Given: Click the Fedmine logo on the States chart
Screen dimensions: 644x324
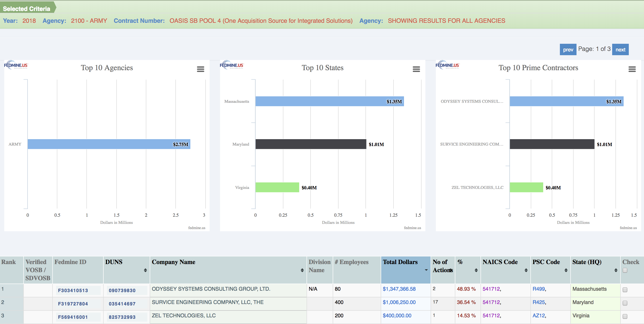Looking at the screenshot, I should [232, 65].
